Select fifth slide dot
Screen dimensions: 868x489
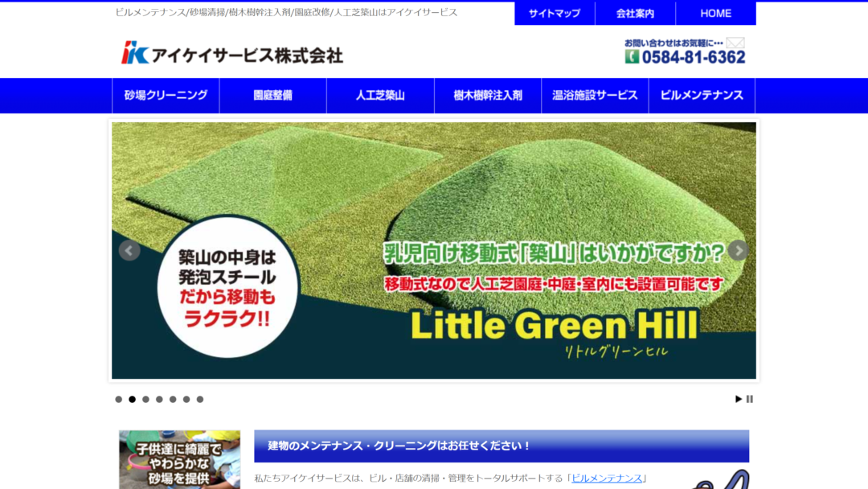pos(173,399)
